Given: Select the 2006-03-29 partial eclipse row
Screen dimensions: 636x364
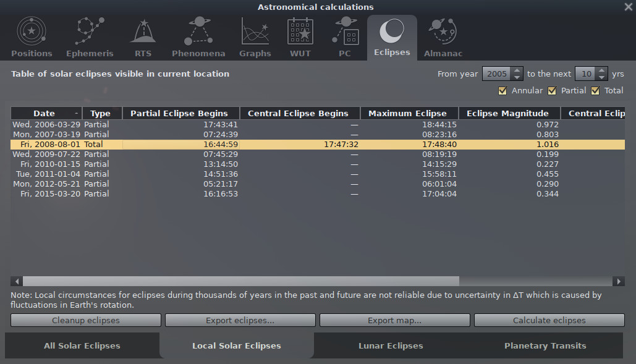Looking at the screenshot, I should [x=185, y=124].
